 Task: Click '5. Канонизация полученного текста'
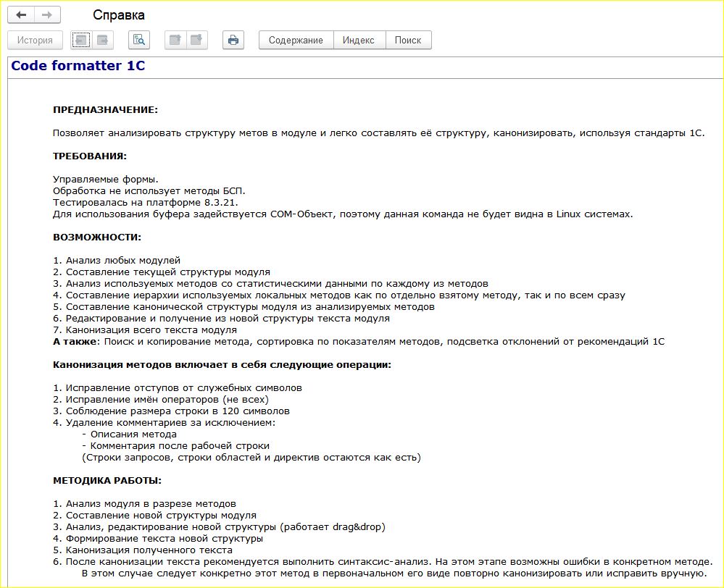point(143,550)
